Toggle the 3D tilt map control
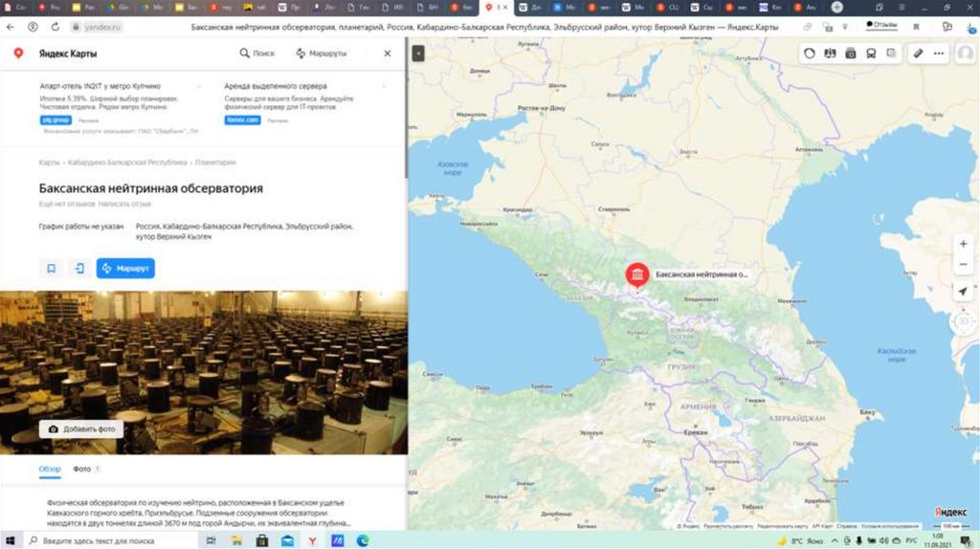The width and height of the screenshot is (980, 549). [963, 321]
